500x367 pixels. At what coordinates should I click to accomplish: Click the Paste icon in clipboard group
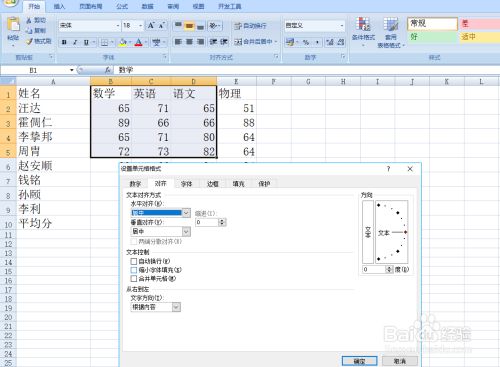(x=13, y=26)
